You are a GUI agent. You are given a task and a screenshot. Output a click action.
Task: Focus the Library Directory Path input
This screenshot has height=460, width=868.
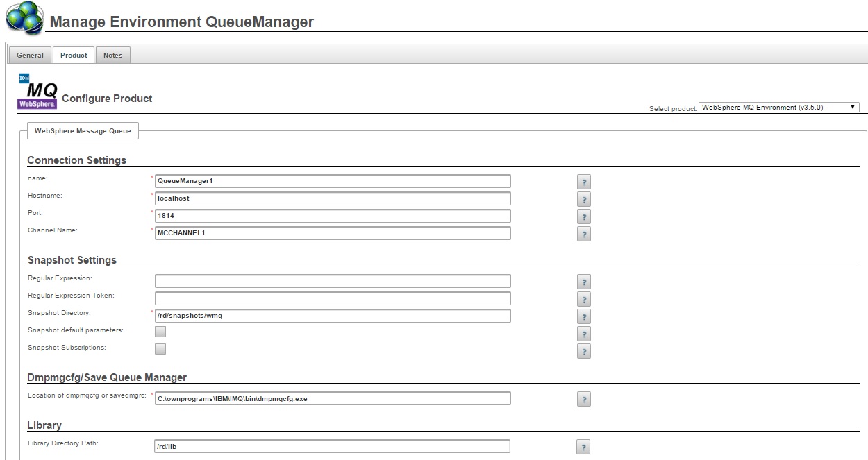[333, 446]
